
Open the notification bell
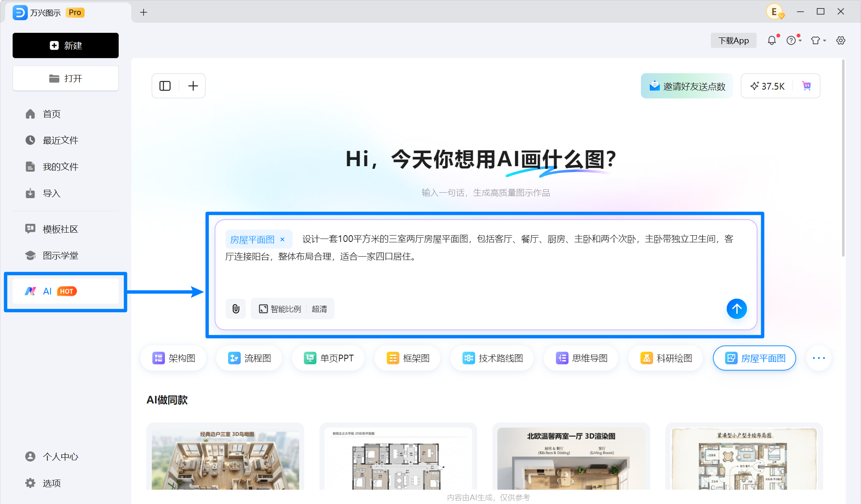tap(772, 40)
